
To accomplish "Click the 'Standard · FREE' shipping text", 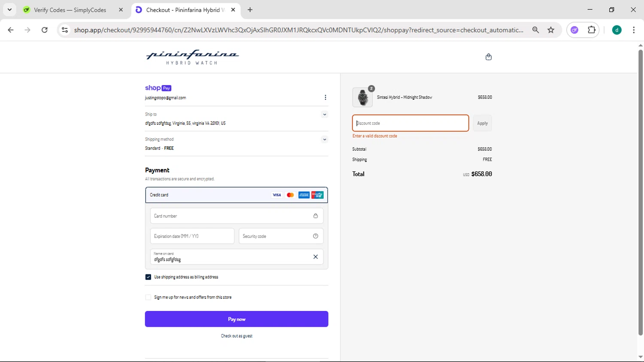I will 159,148.
